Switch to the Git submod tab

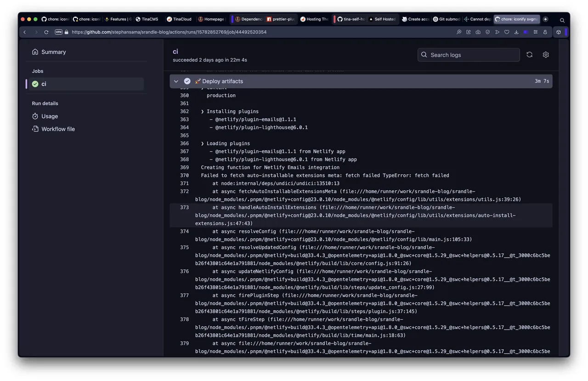[447, 19]
